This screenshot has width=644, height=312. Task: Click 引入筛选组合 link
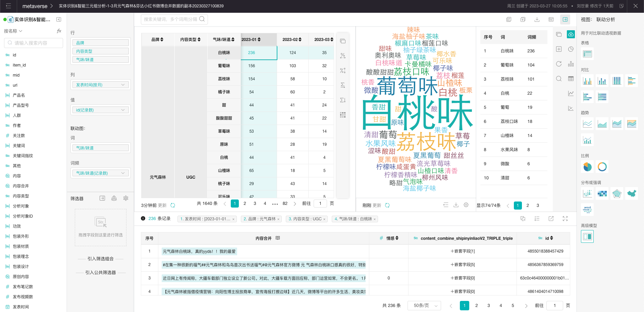click(x=101, y=259)
